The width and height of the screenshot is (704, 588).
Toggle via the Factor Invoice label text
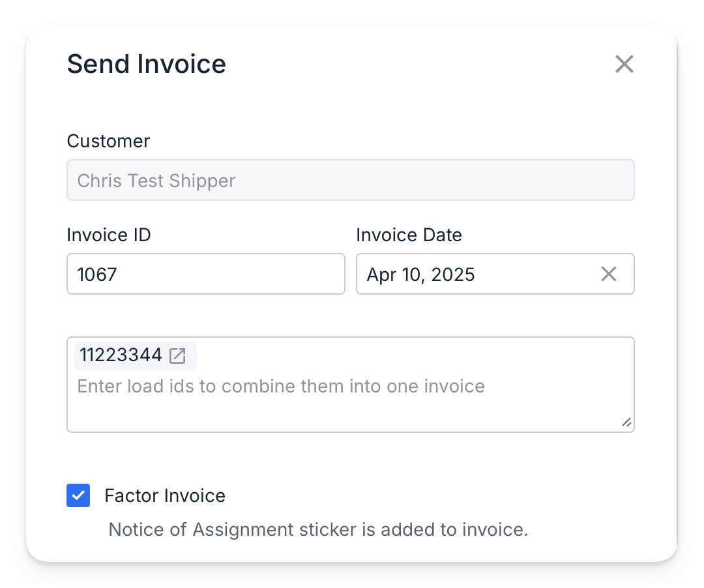click(x=165, y=495)
